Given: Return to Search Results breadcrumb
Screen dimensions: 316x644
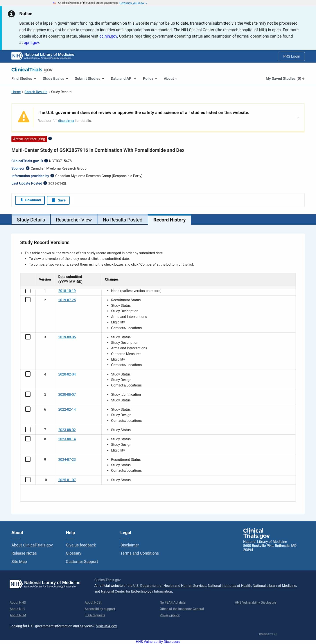Looking at the screenshot, I should pos(36,92).
